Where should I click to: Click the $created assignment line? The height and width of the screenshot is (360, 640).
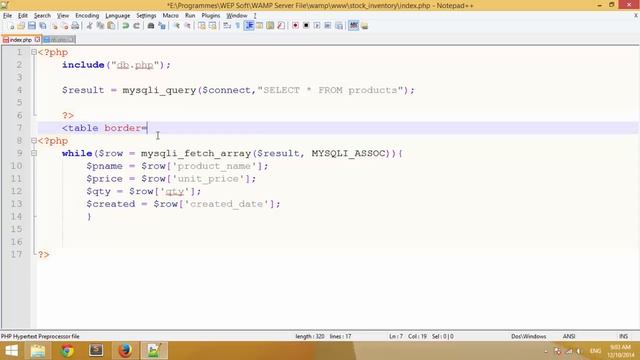coord(183,204)
